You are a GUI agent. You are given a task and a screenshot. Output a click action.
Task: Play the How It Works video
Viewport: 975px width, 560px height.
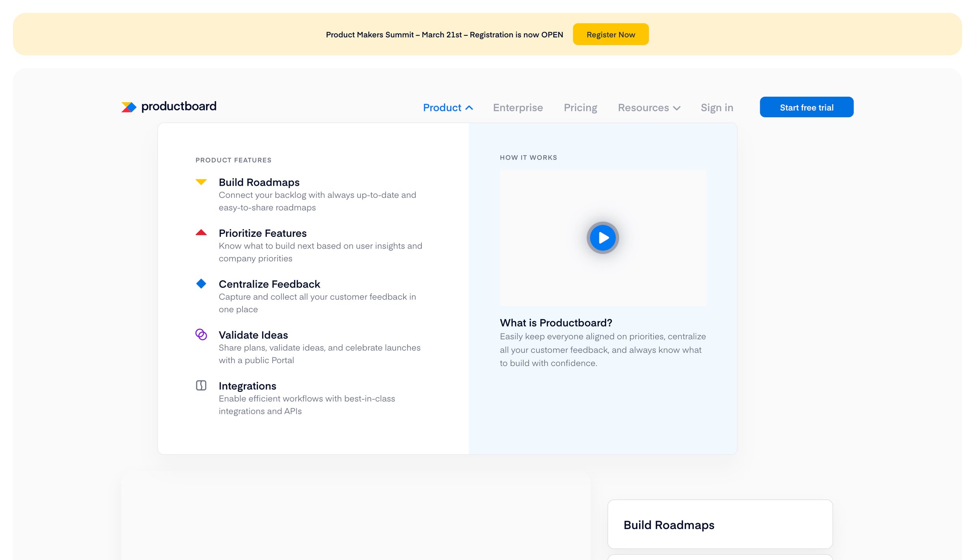click(x=602, y=238)
